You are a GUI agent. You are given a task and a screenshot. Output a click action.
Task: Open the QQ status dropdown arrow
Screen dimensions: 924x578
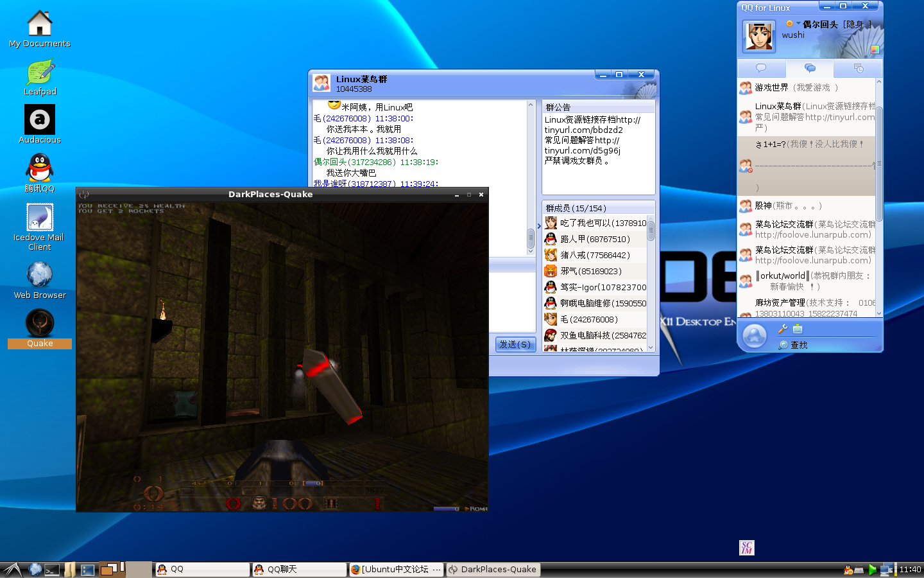798,24
